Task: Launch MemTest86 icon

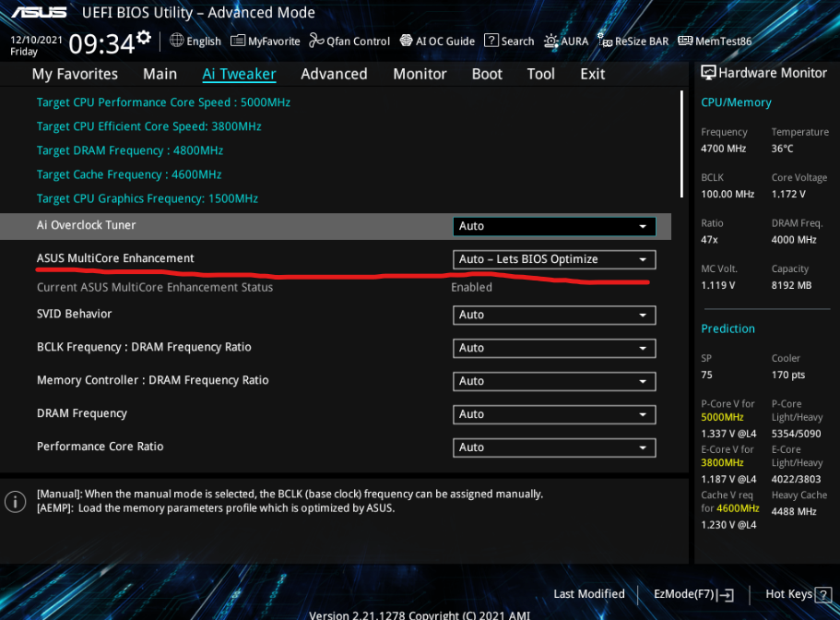Action: point(685,41)
